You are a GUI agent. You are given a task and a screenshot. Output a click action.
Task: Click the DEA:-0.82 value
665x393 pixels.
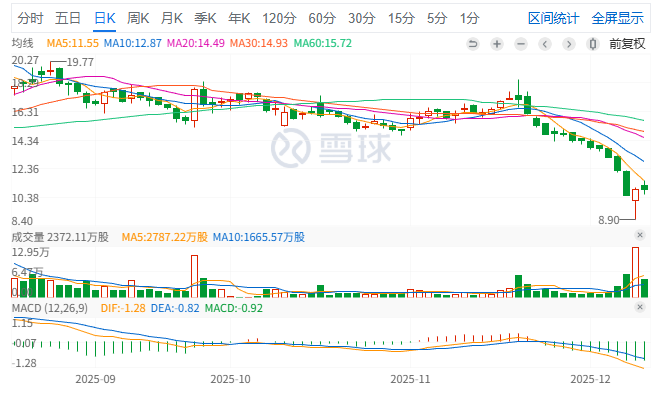[175, 308]
